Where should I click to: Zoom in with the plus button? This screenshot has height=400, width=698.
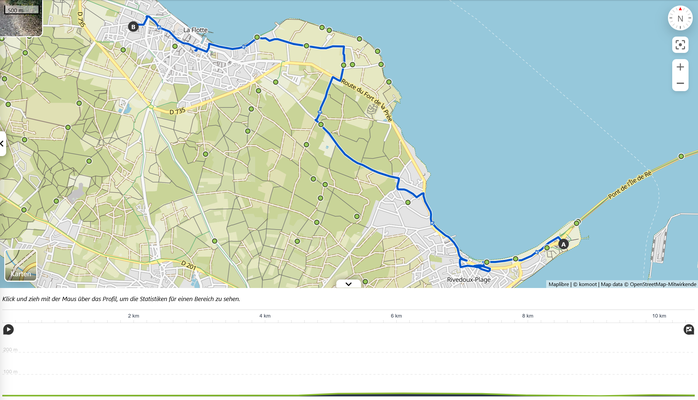(680, 67)
